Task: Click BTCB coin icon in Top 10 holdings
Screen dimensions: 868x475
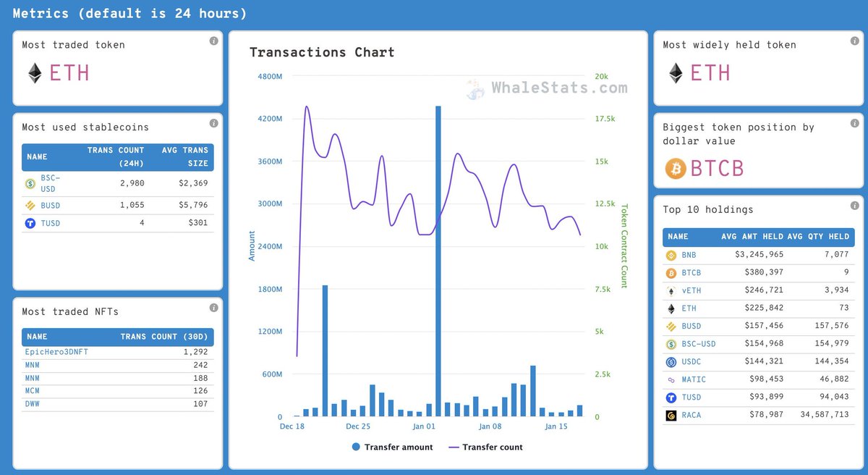Action: [x=671, y=273]
